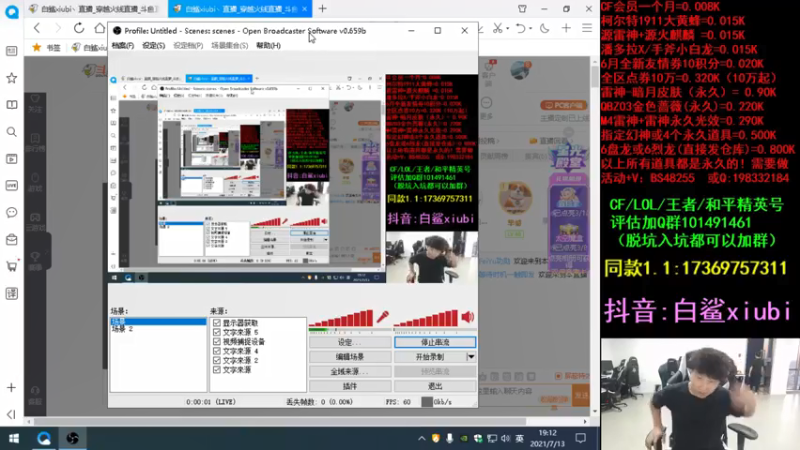Open the 场景集合(S) menu
The width and height of the screenshot is (800, 450).
[229, 45]
